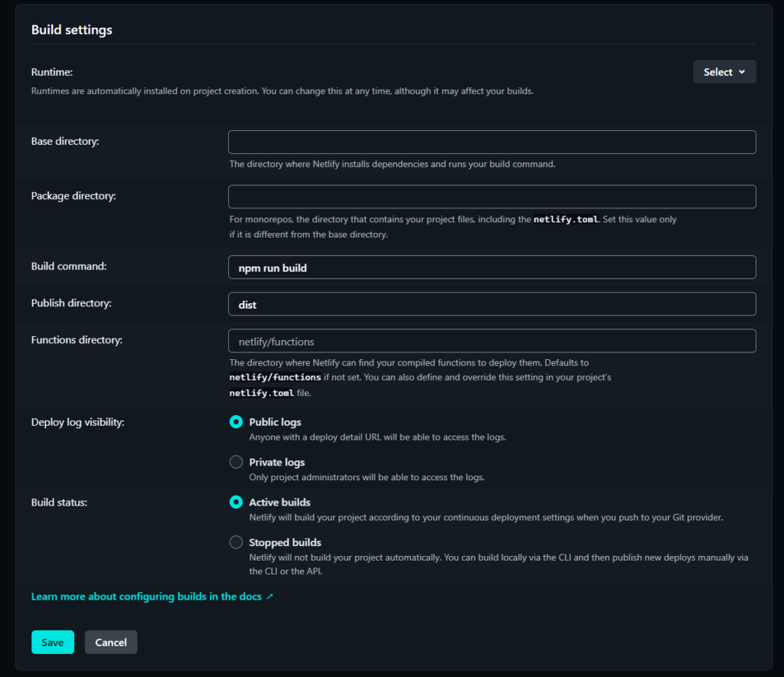Viewport: 784px width, 677px height.
Task: Click the Build settings heading
Action: [70, 30]
